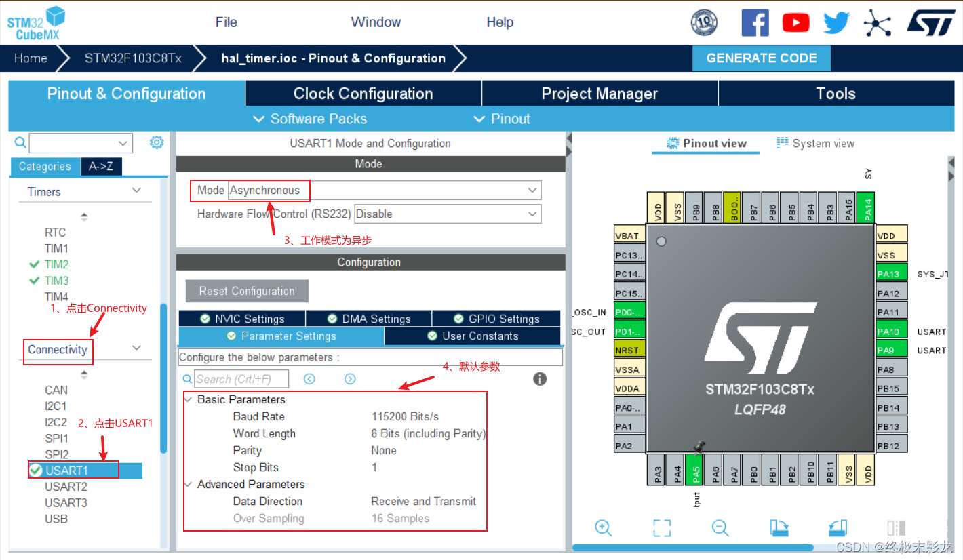Screen dimensions: 963x560
Task: Open the File menu
Action: coord(227,22)
